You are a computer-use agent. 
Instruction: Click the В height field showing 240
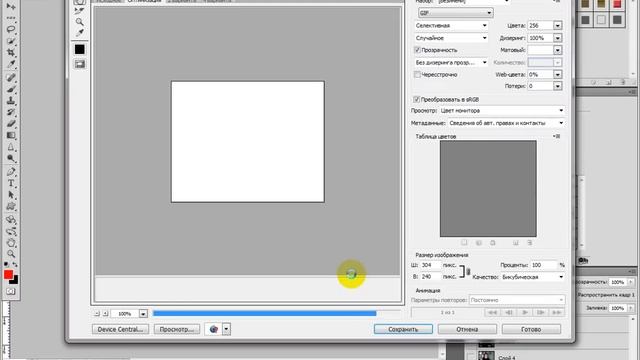click(x=431, y=276)
